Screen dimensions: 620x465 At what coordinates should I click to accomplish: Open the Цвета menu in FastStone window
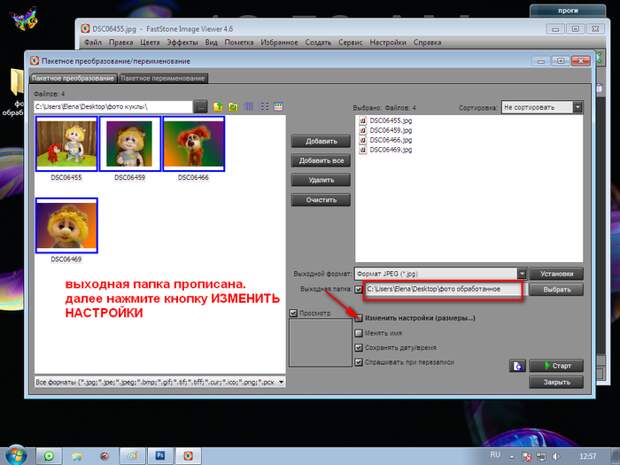point(150,42)
